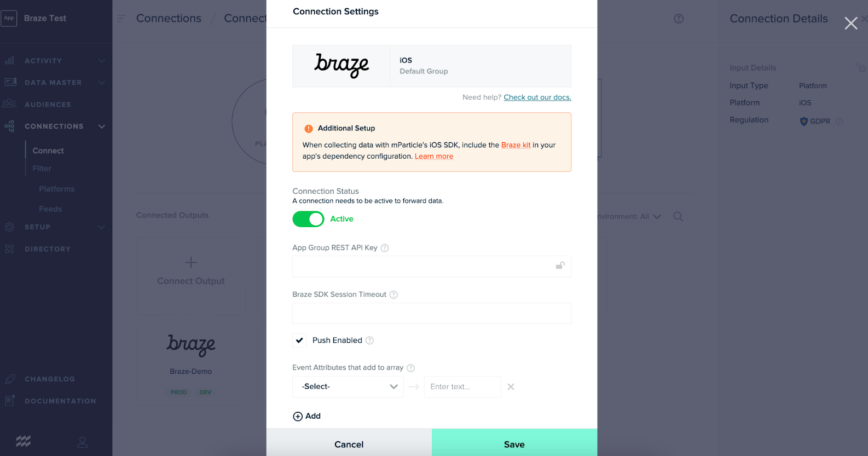Uncheck the Push Enabled checkbox

point(299,340)
